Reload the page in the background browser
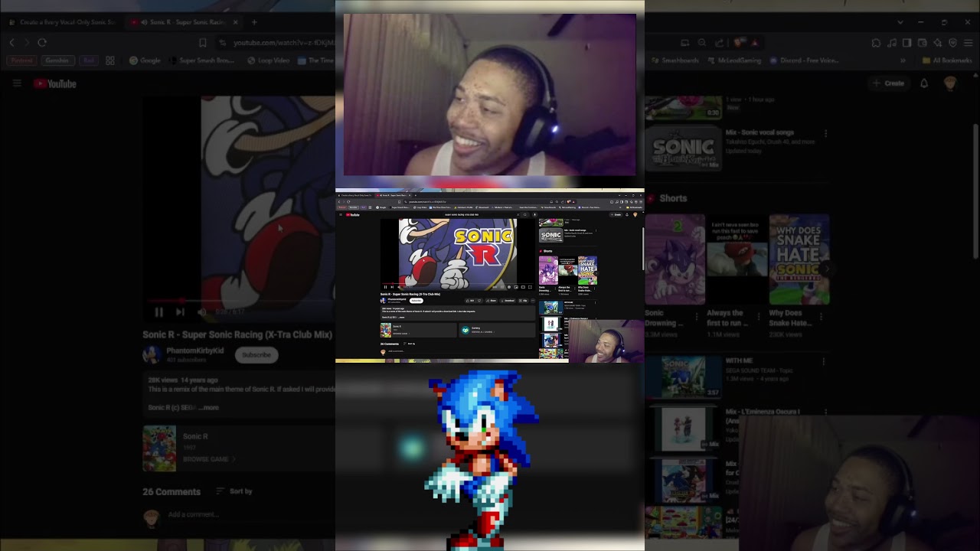This screenshot has height=551, width=980. click(42, 43)
